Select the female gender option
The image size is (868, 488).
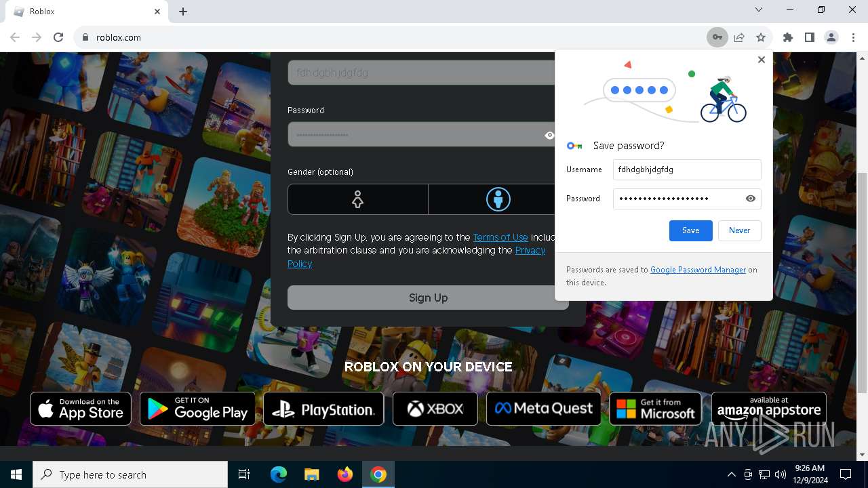pyautogui.click(x=357, y=199)
